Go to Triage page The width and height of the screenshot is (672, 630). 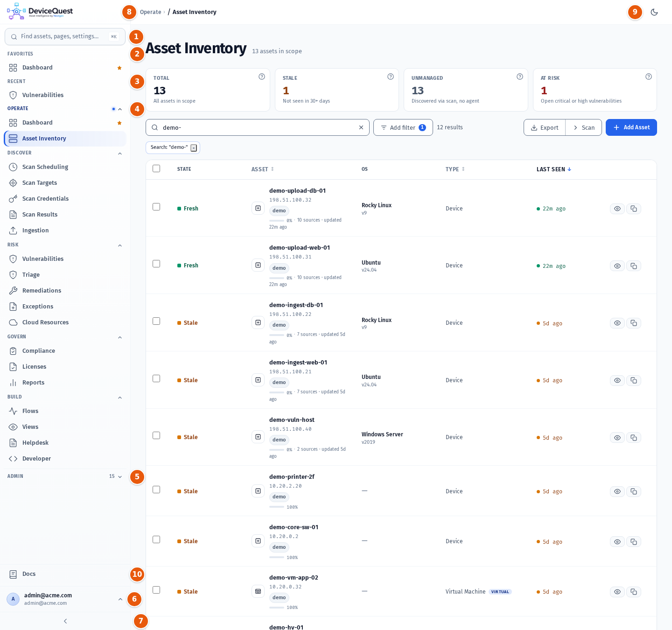click(x=65, y=275)
